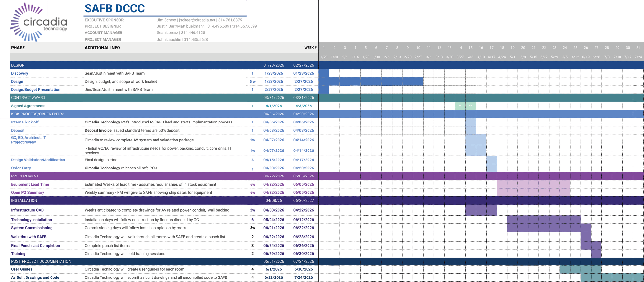This screenshot has width=644, height=282.
Task: Click the Initial GC/EC review description
Action: 158,150
